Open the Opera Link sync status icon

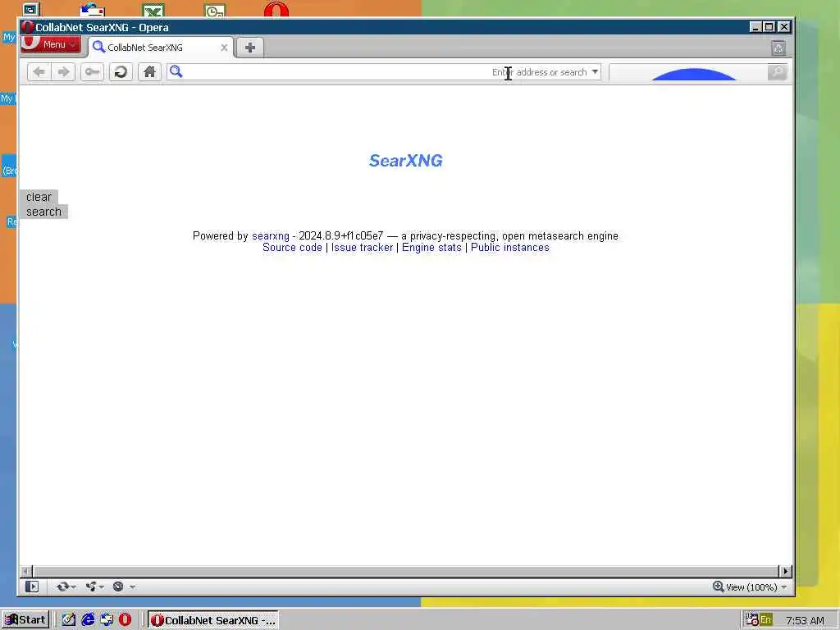(62, 587)
